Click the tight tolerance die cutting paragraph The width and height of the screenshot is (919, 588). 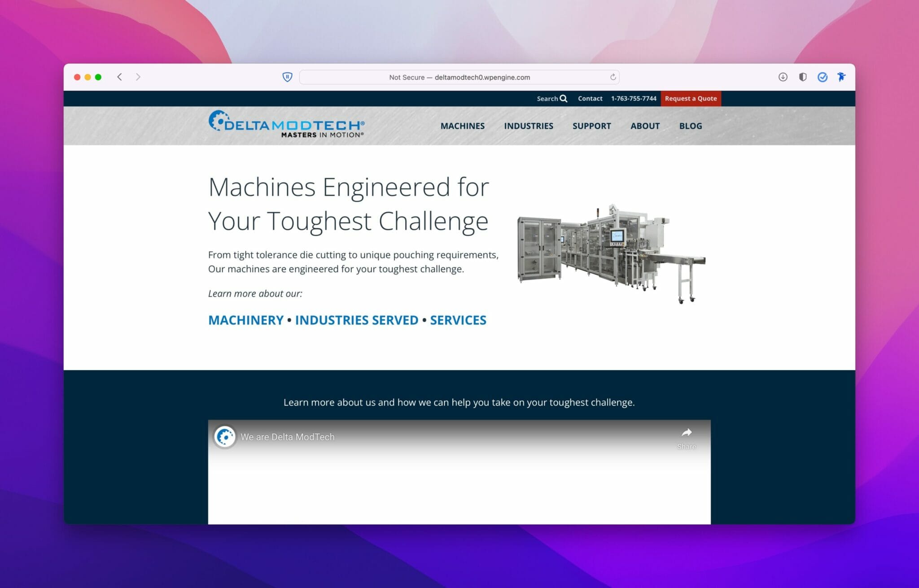tap(353, 262)
